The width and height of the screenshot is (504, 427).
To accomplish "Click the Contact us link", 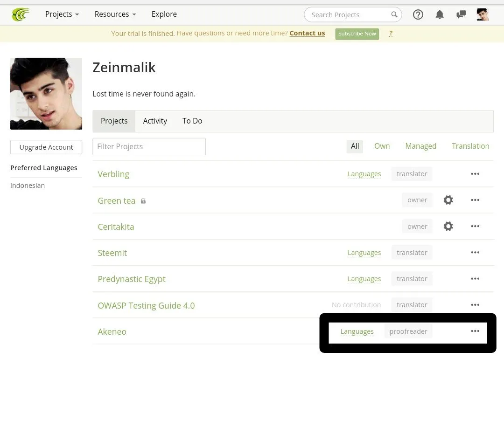I will (x=307, y=33).
